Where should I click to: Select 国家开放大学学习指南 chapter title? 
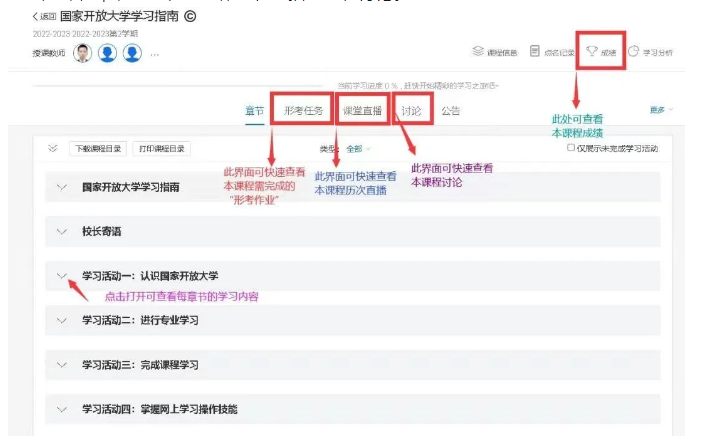tap(131, 187)
